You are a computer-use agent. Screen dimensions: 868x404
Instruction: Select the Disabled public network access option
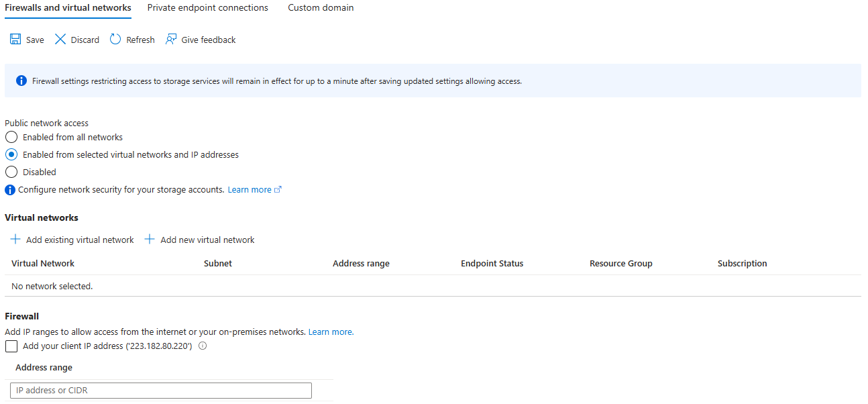[x=11, y=172]
